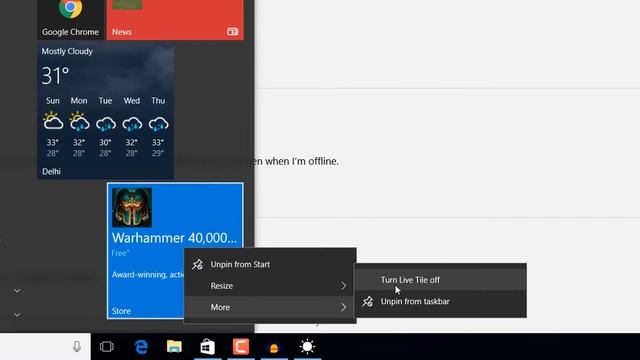Click the unpin icon beside Unpin from taskbar
This screenshot has width=640, height=360.
367,302
